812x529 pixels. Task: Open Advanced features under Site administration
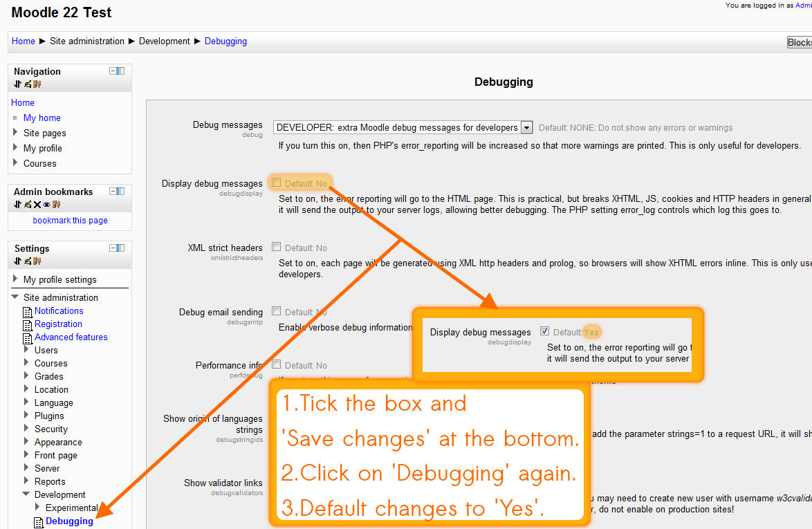coord(71,337)
